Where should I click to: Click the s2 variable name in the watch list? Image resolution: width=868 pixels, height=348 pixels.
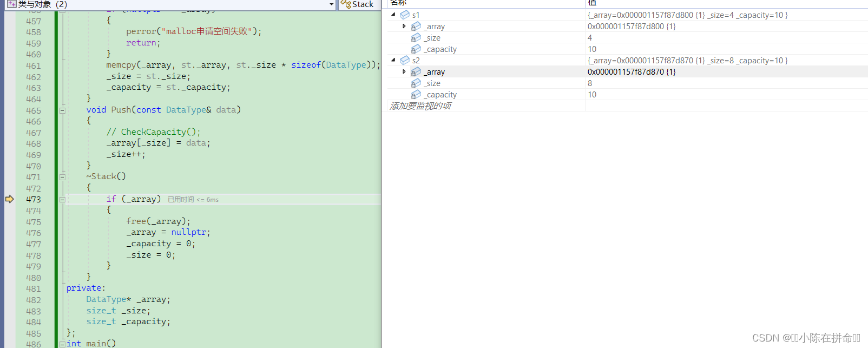[x=416, y=61]
